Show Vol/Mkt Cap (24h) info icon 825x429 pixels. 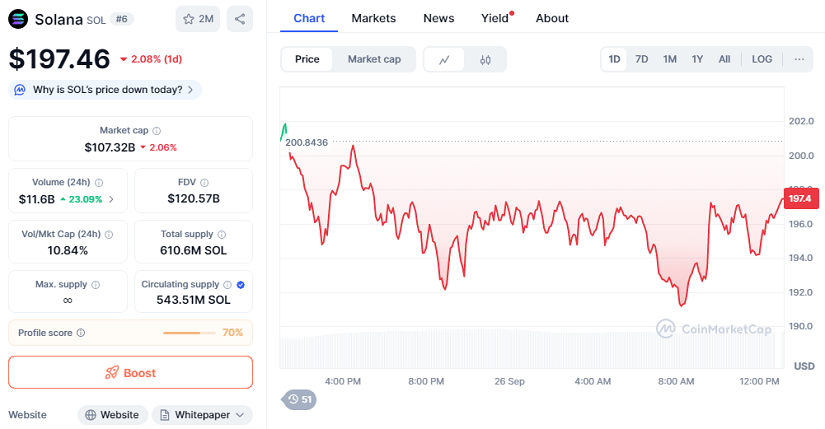coord(109,235)
